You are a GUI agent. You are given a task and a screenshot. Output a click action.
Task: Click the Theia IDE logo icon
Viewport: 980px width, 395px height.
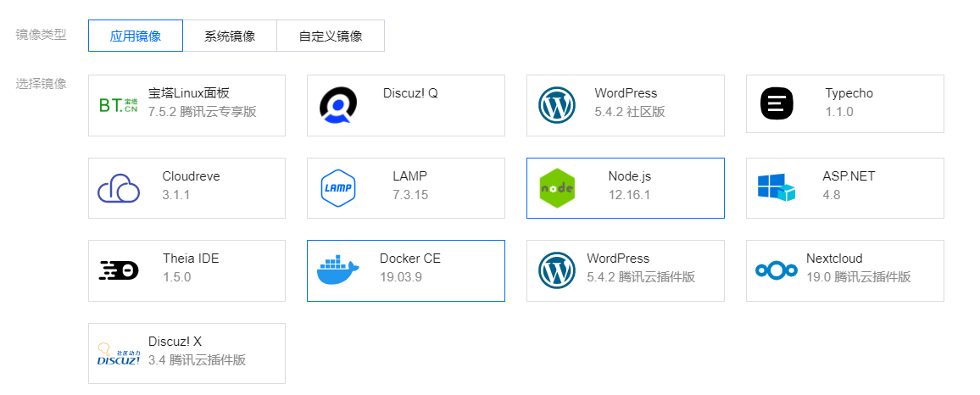119,270
